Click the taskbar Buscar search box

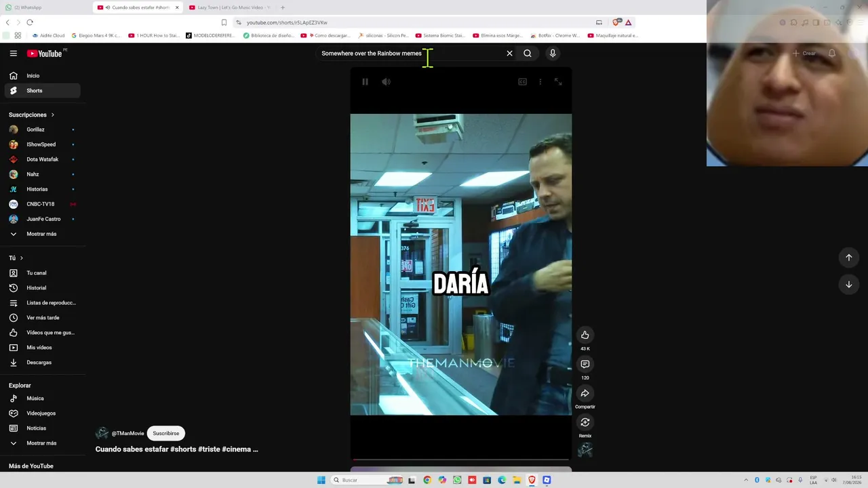[368, 480]
